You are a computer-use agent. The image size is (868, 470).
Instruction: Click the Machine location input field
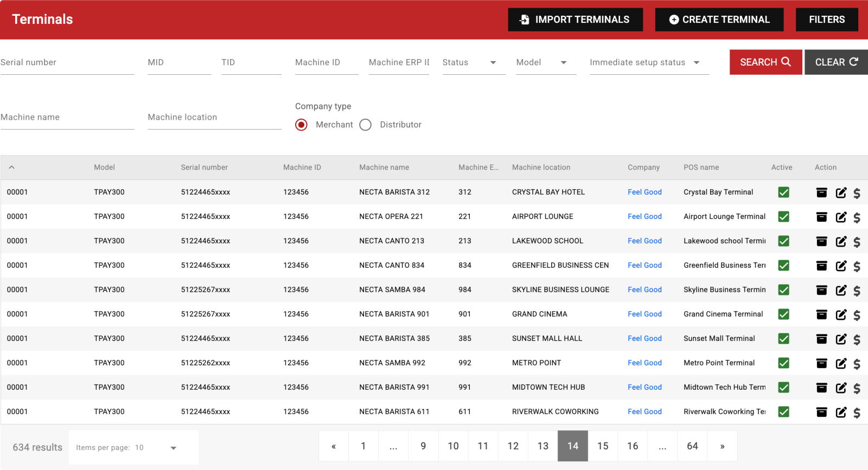coord(214,117)
